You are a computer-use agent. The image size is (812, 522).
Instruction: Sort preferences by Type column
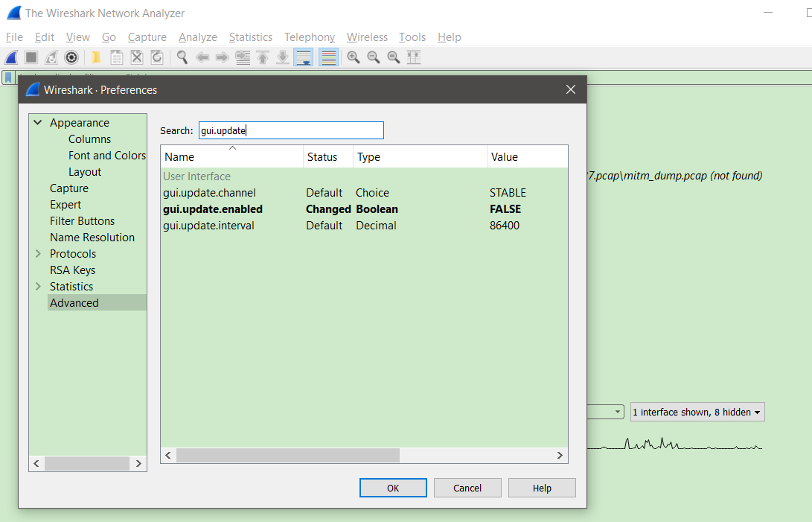coord(420,156)
